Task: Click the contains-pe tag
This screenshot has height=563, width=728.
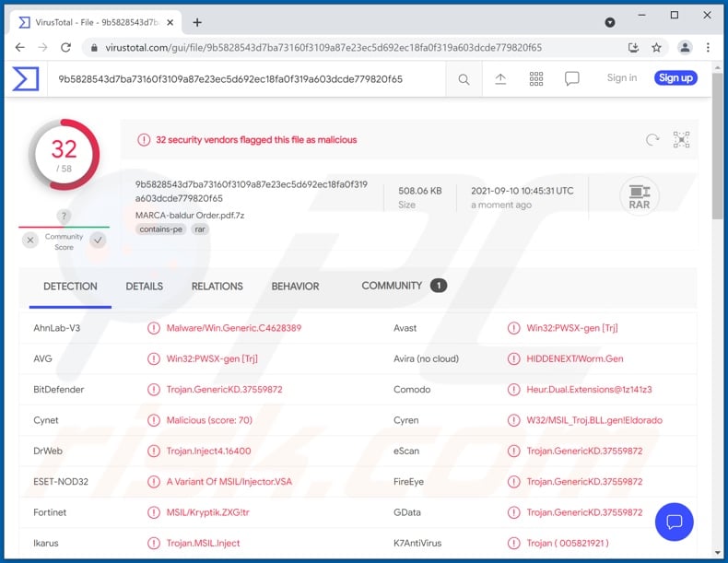Action: [160, 229]
